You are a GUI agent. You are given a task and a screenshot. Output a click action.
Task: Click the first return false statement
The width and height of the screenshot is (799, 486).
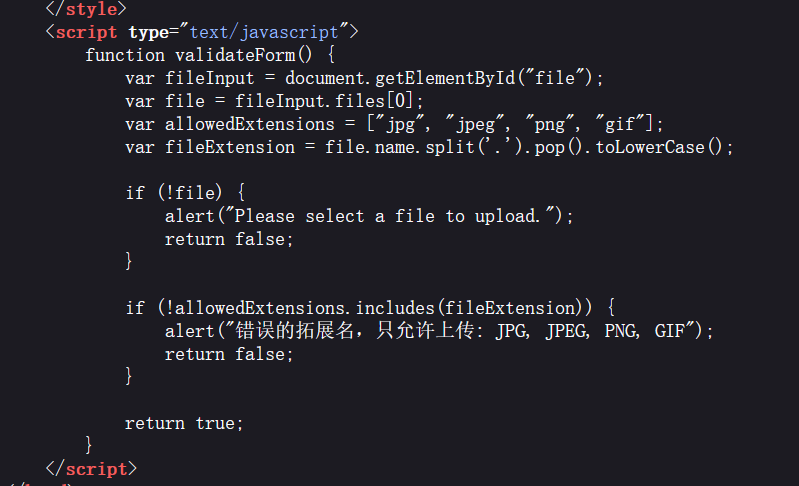(x=229, y=239)
